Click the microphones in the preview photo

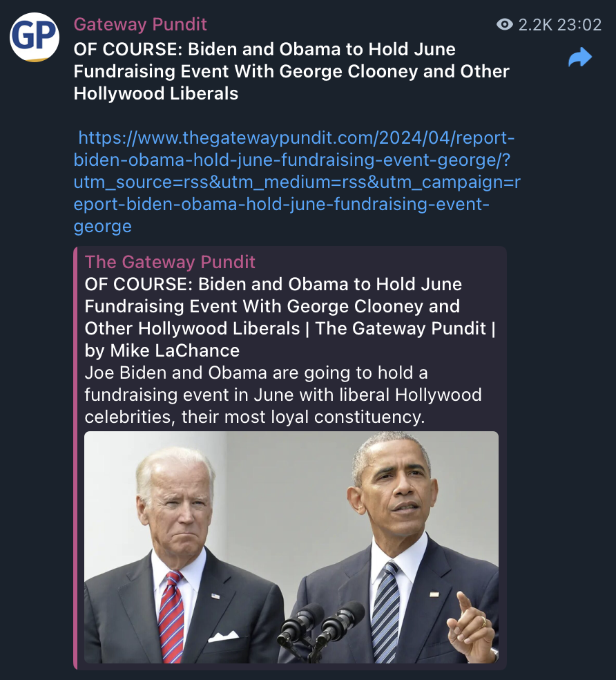pos(320,628)
